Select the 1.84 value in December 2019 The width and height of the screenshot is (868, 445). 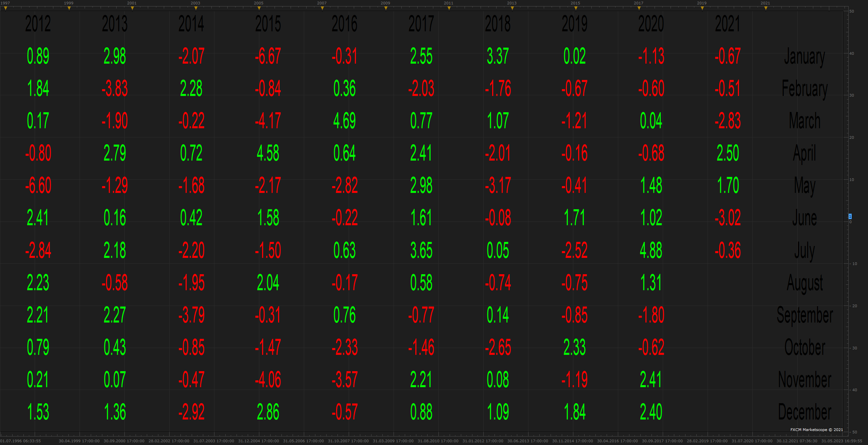575,412
